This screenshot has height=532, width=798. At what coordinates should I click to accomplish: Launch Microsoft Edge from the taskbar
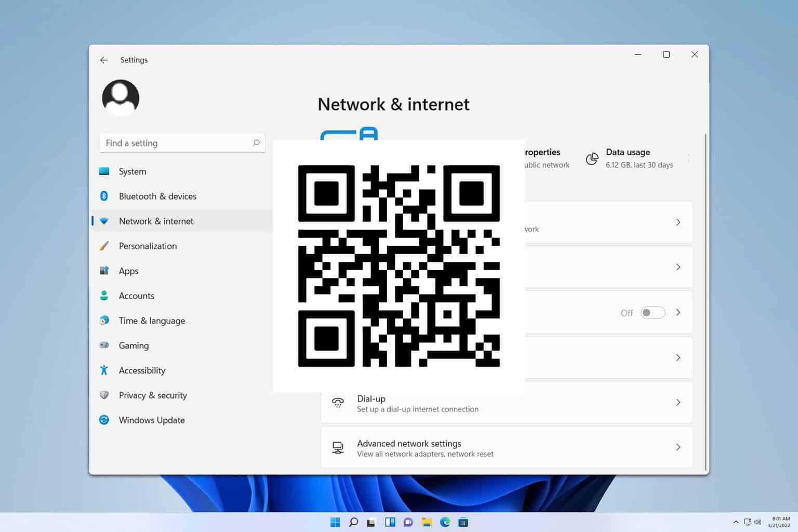coord(445,522)
